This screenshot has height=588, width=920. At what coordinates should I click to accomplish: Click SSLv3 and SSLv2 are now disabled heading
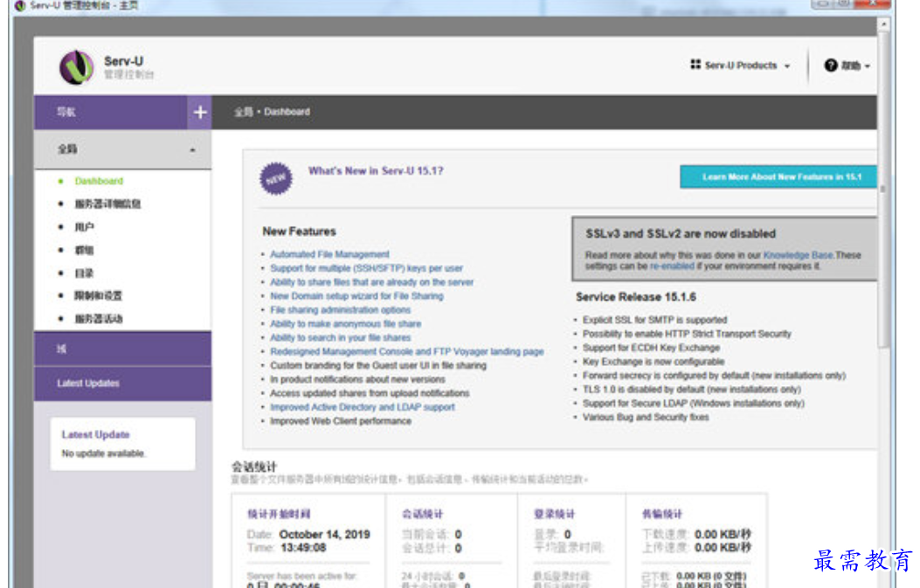click(681, 233)
